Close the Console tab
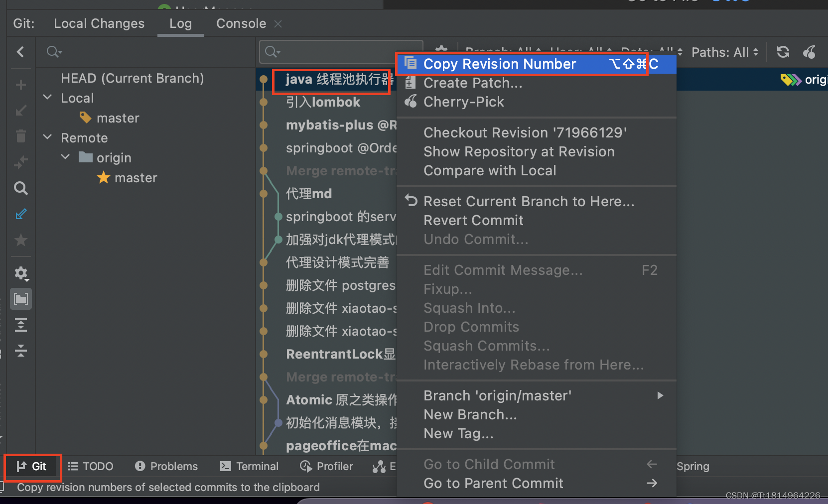The height and width of the screenshot is (504, 828). [278, 24]
